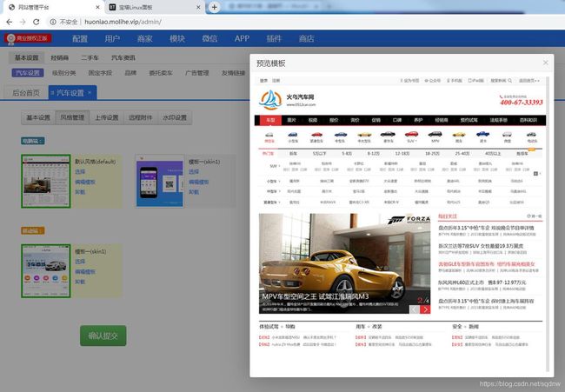Viewport: 565px width, 392px height.
Task: Open the 固定字段 section
Action: [x=100, y=73]
